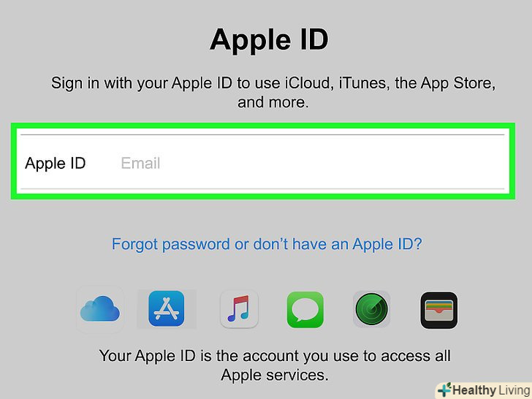Image resolution: width=532 pixels, height=399 pixels.
Task: Click the blank area right of the Email placeholder
Action: coord(332,163)
